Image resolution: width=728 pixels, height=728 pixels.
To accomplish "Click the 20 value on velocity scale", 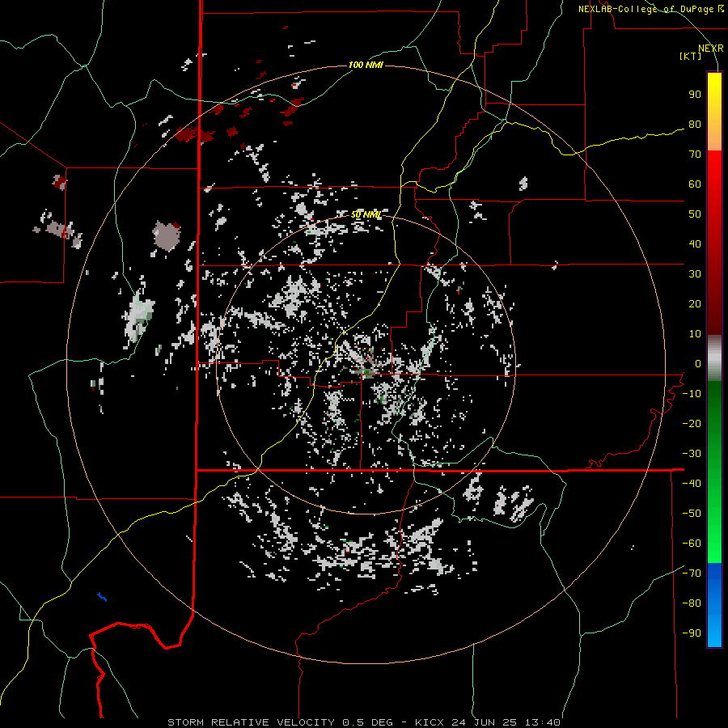I will [695, 304].
